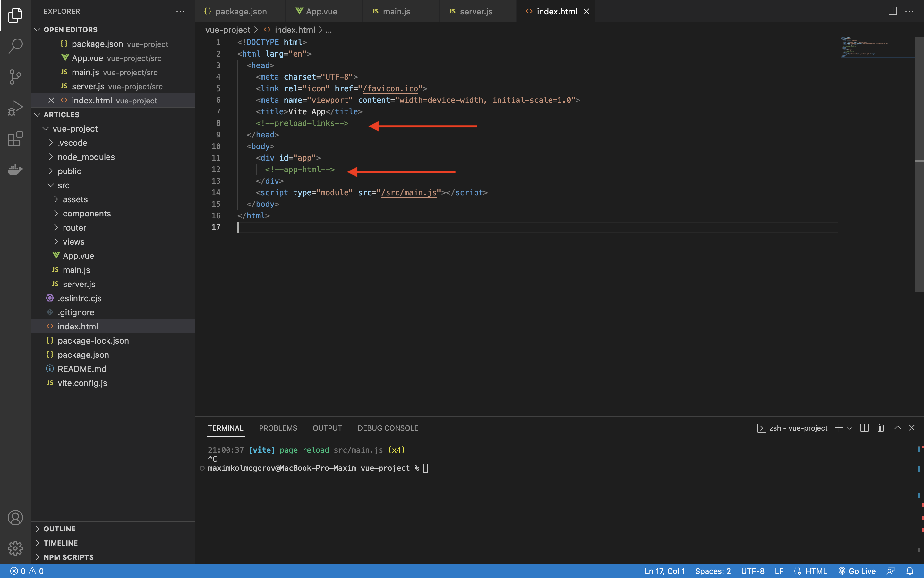The height and width of the screenshot is (578, 924).
Task: Open package-lock.json in file tree
Action: (x=113, y=341)
